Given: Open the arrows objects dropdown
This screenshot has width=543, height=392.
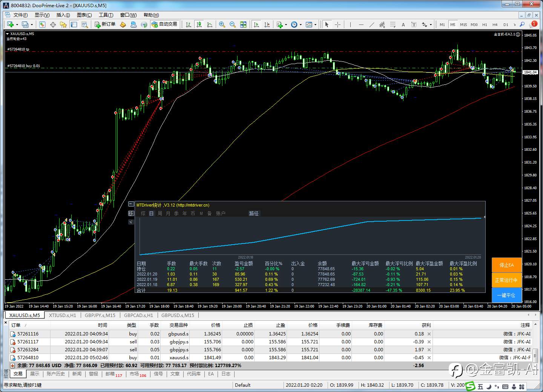Looking at the screenshot, I should (426, 24).
